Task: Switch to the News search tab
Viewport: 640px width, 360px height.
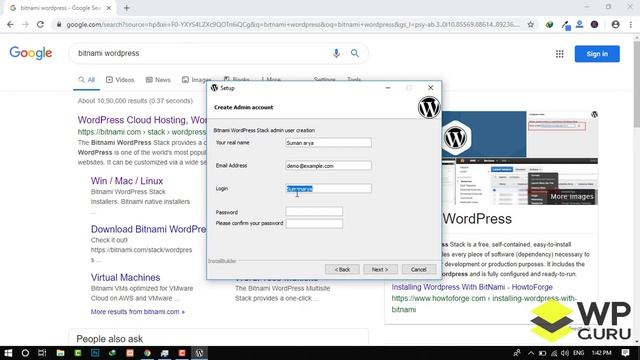Action: click(158, 80)
